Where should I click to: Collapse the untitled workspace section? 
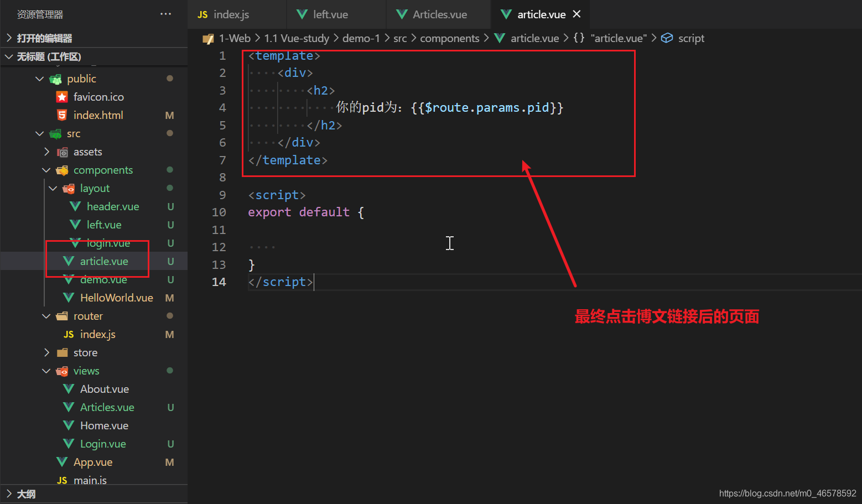click(94, 56)
